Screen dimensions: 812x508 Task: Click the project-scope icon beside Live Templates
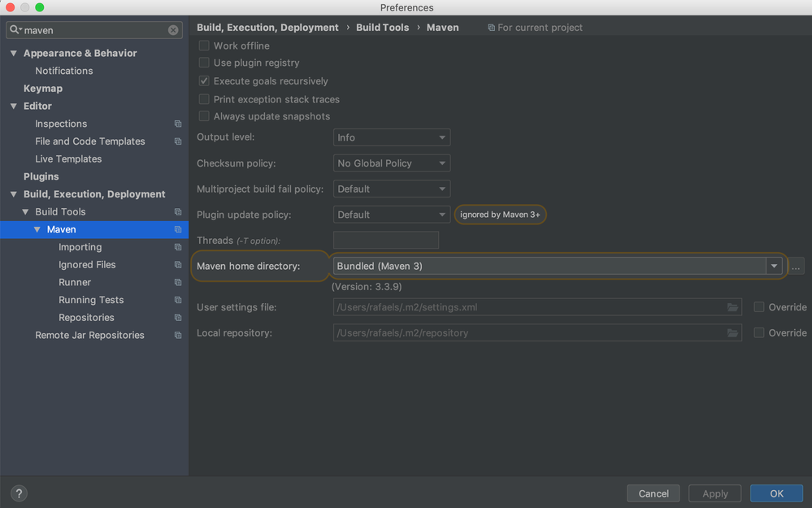click(177, 158)
